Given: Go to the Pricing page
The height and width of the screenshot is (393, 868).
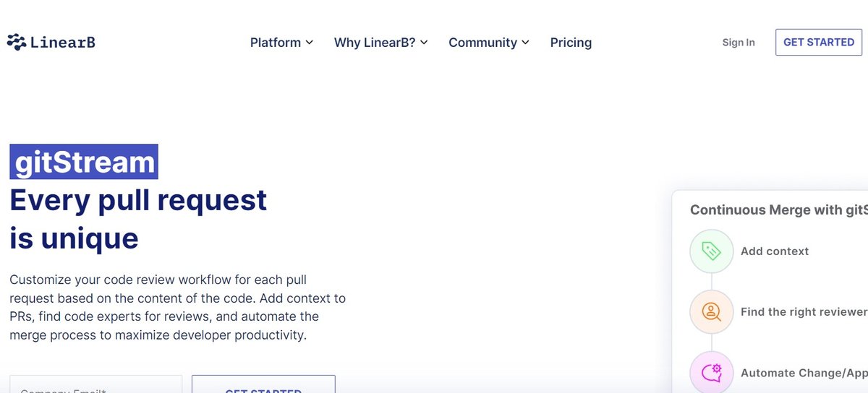Looking at the screenshot, I should 571,43.
